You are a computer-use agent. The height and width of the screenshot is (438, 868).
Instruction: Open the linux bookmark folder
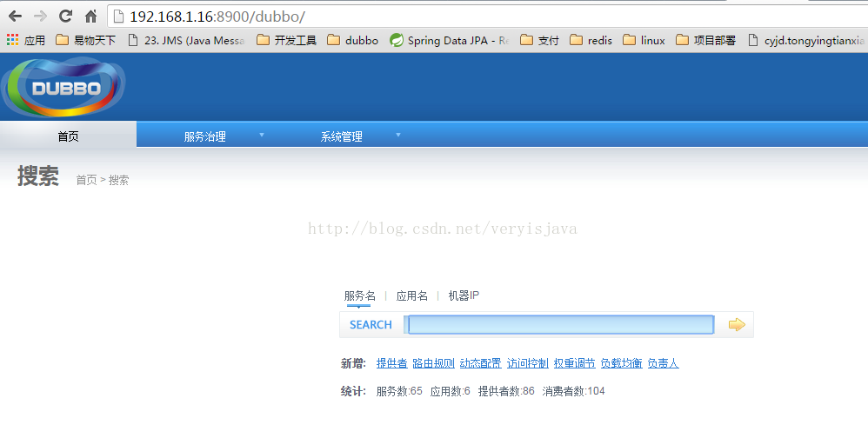[x=644, y=40]
